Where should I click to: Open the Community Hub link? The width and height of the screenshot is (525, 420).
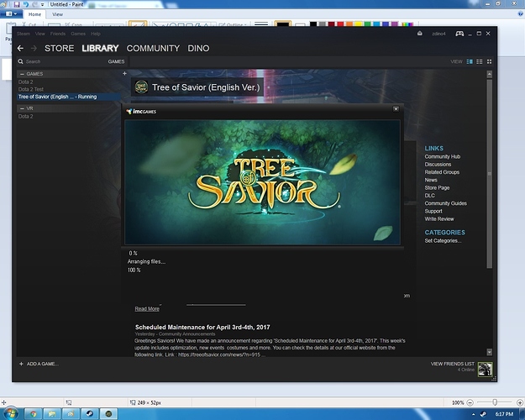pos(442,157)
